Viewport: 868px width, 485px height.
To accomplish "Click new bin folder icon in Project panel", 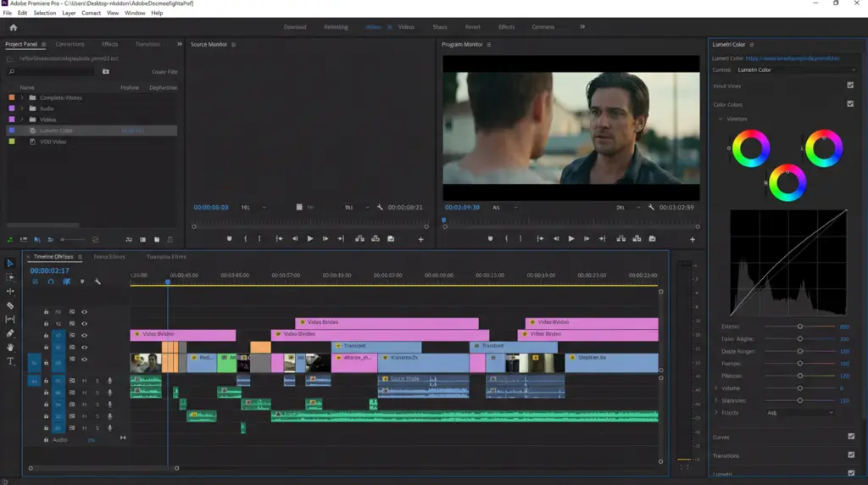I will point(106,71).
